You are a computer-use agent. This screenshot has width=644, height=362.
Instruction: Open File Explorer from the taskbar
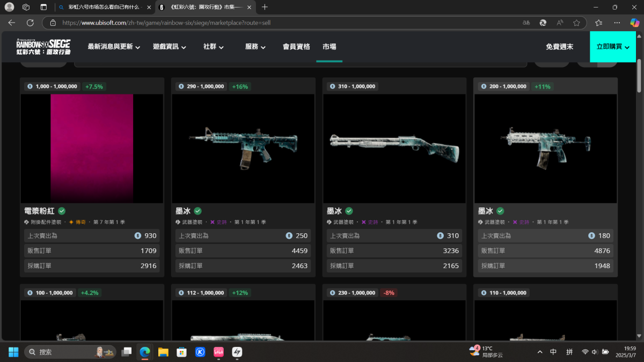[163, 352]
